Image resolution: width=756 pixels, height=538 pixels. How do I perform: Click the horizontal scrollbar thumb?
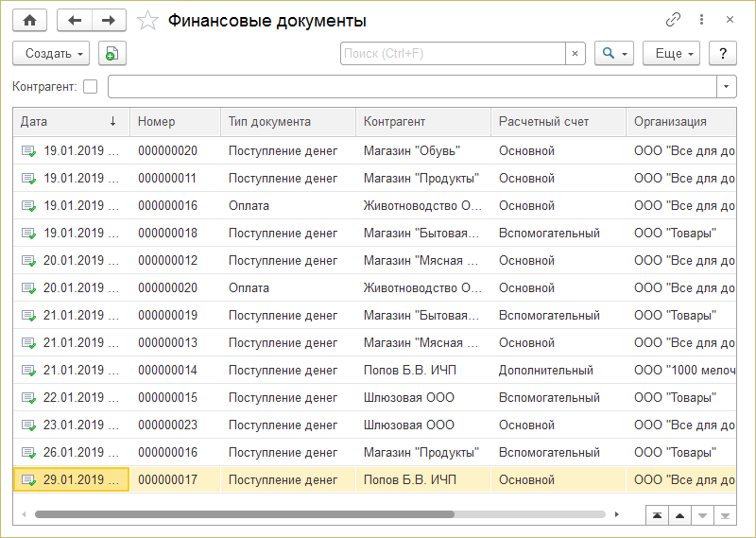point(245,514)
